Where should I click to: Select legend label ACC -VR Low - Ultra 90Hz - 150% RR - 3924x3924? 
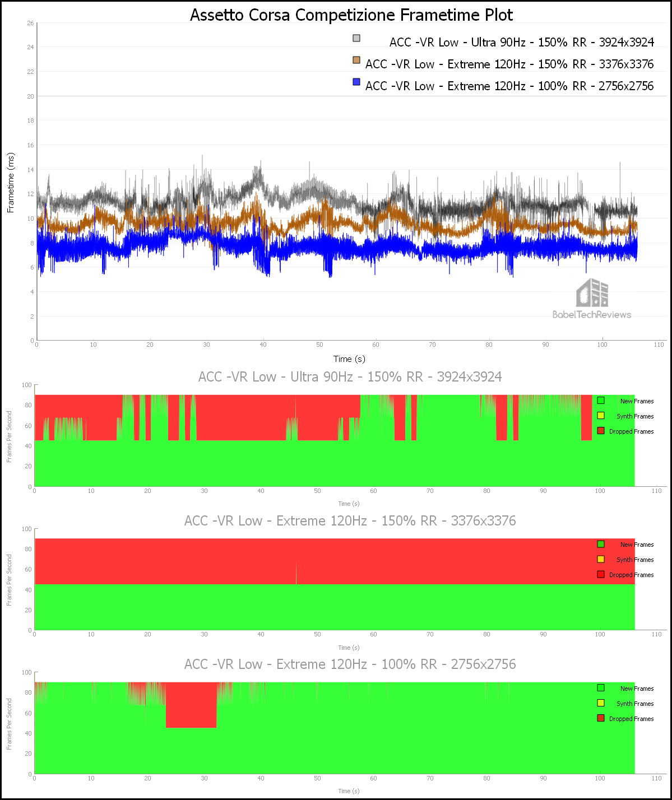click(x=522, y=43)
